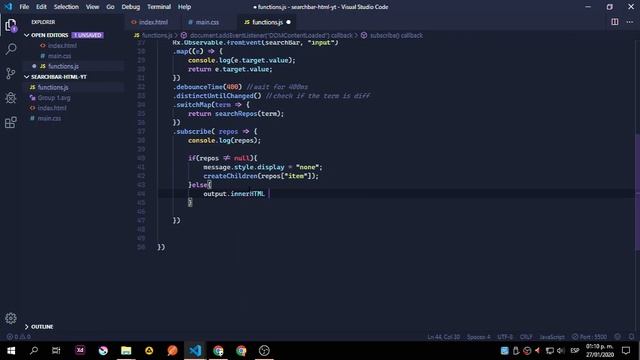Select main.css under Open Editors
Screen dimensions: 640x360
pos(60,56)
